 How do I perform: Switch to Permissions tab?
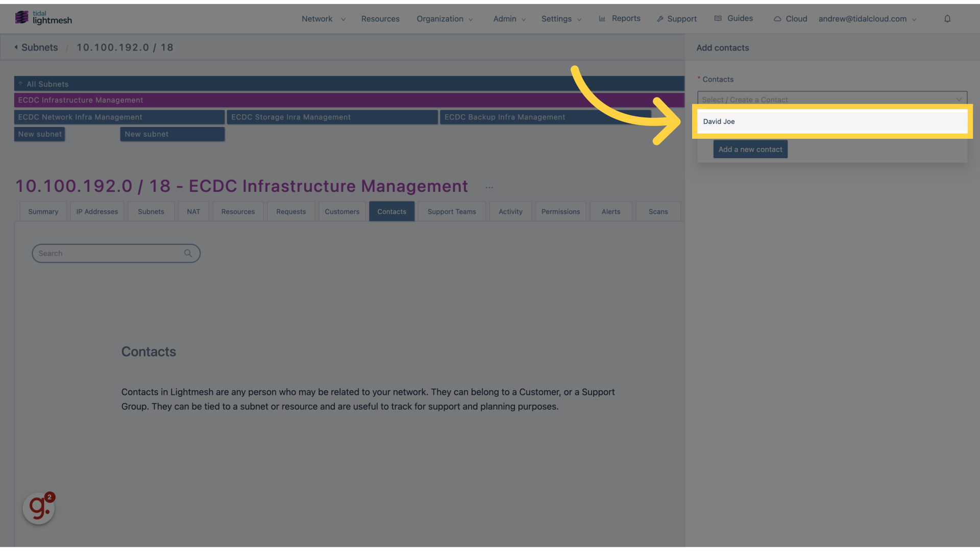(560, 212)
